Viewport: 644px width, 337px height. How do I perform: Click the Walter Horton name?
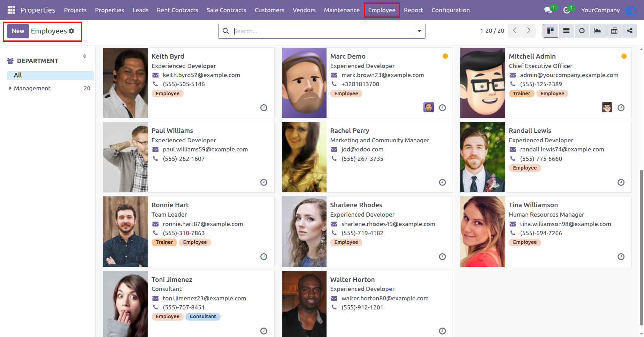click(x=352, y=279)
